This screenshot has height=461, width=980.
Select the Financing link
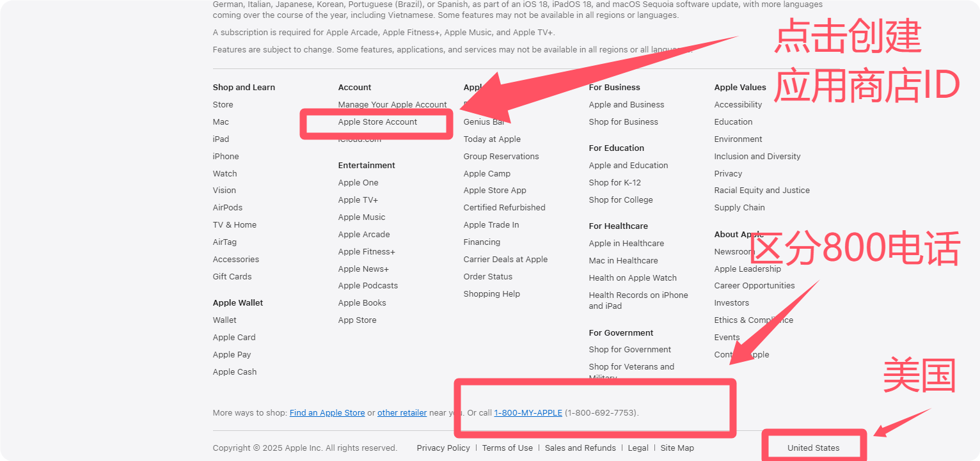tap(482, 242)
